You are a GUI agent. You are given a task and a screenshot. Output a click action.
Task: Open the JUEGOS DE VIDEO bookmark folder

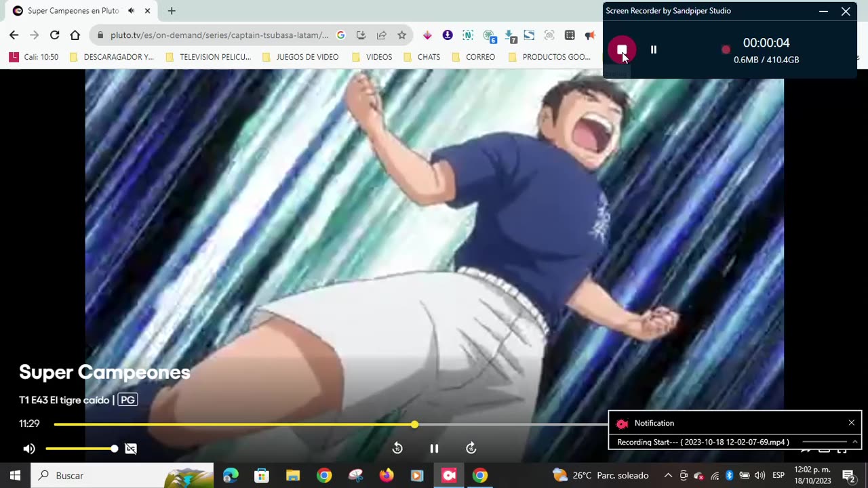[x=300, y=57]
